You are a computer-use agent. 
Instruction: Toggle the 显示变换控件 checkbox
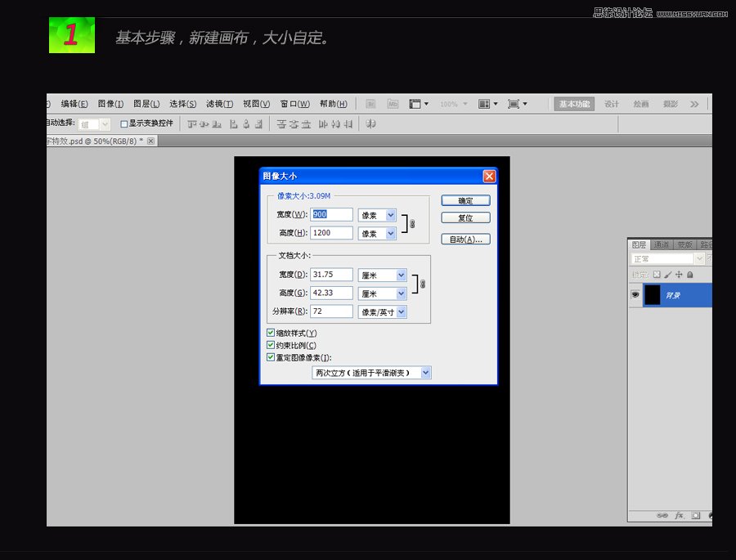[124, 124]
